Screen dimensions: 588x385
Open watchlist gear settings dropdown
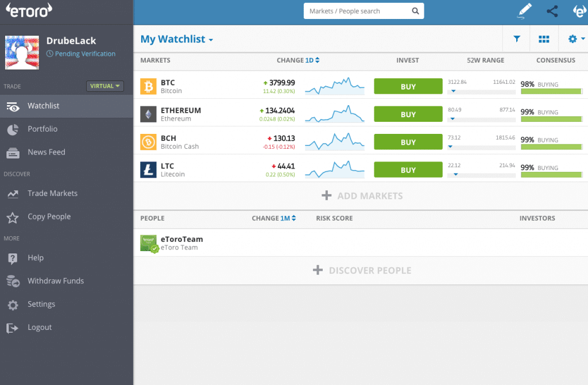[x=577, y=38]
